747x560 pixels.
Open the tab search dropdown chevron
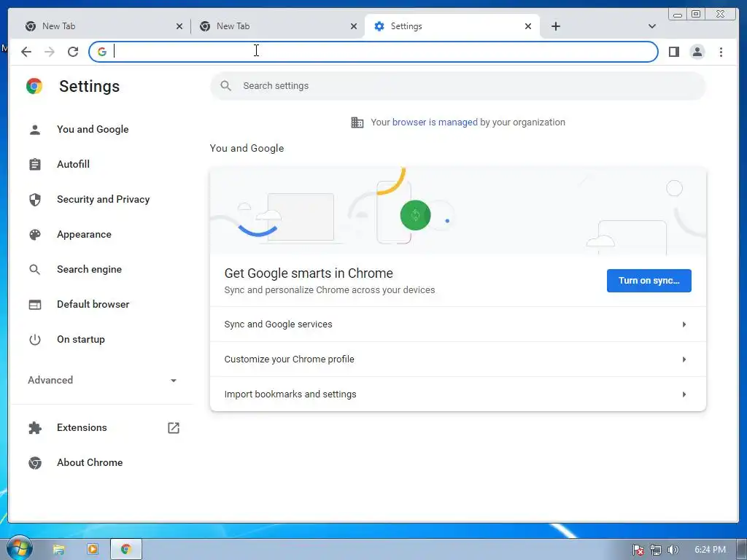651,26
